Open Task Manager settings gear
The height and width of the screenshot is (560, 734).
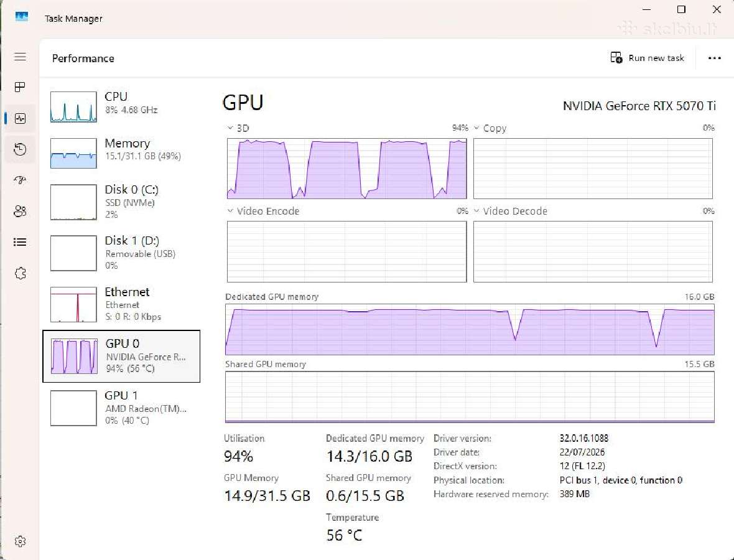click(20, 541)
